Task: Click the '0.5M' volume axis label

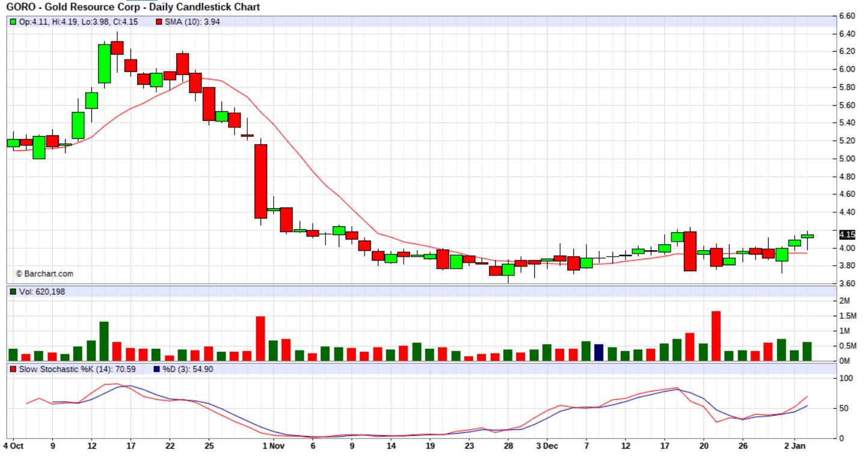Action: point(848,346)
